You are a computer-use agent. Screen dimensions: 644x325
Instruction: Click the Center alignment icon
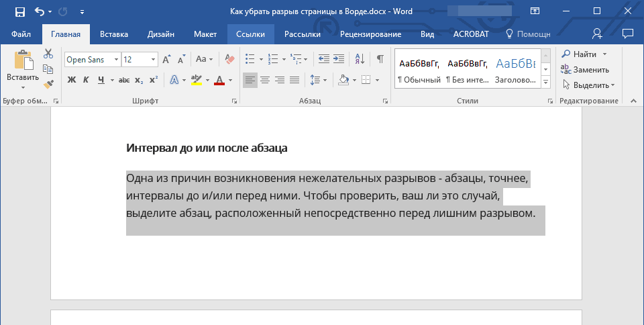point(265,80)
